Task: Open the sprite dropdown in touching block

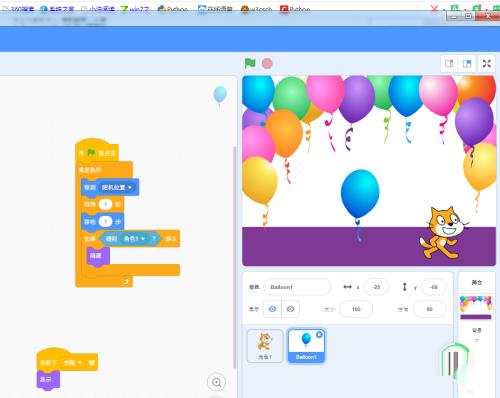Action: pos(134,239)
